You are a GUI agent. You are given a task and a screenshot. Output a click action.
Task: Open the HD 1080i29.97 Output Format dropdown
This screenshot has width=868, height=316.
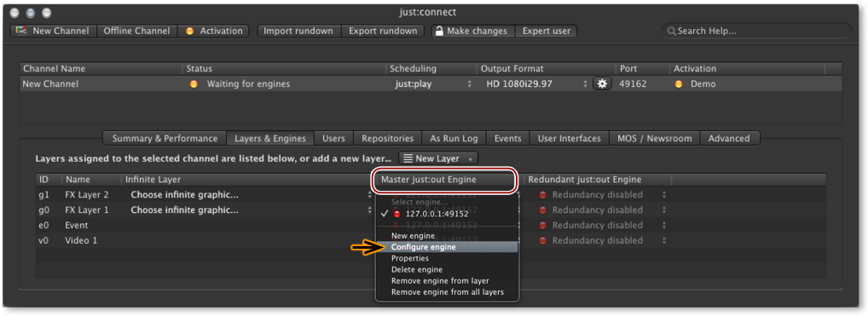pyautogui.click(x=535, y=84)
